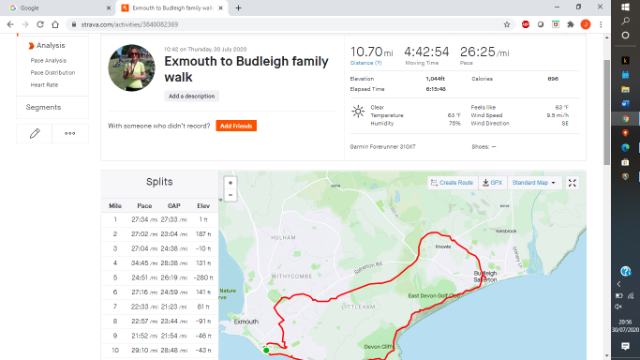Click the Add Friends button
Image resolution: width=640 pixels, height=360 pixels.
(236, 126)
